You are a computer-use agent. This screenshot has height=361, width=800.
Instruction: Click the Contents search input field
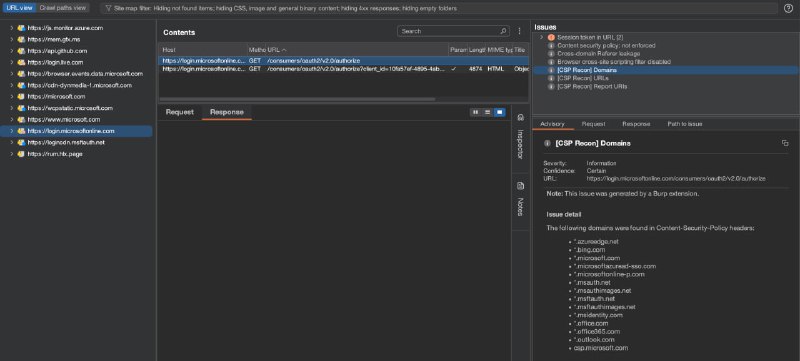point(449,31)
